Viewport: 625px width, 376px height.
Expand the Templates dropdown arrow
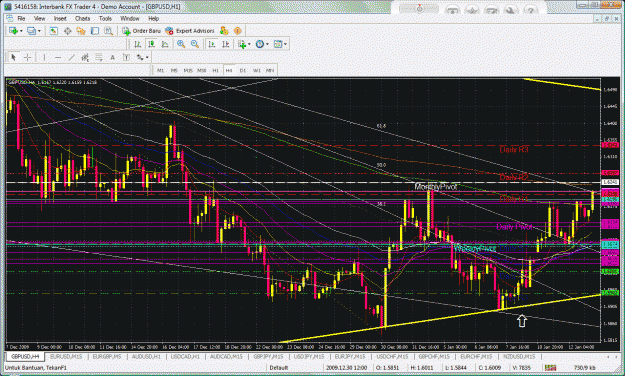coord(285,45)
